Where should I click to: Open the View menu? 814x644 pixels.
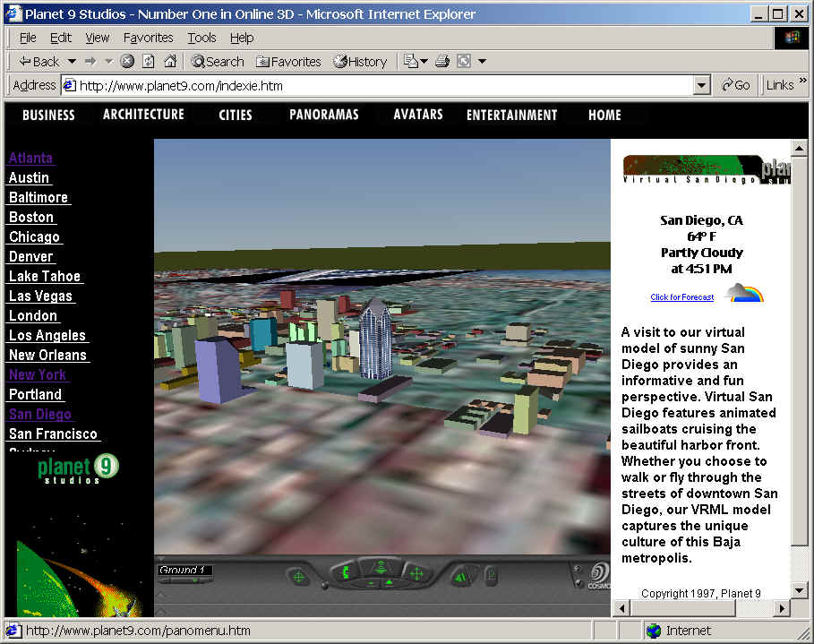click(97, 38)
